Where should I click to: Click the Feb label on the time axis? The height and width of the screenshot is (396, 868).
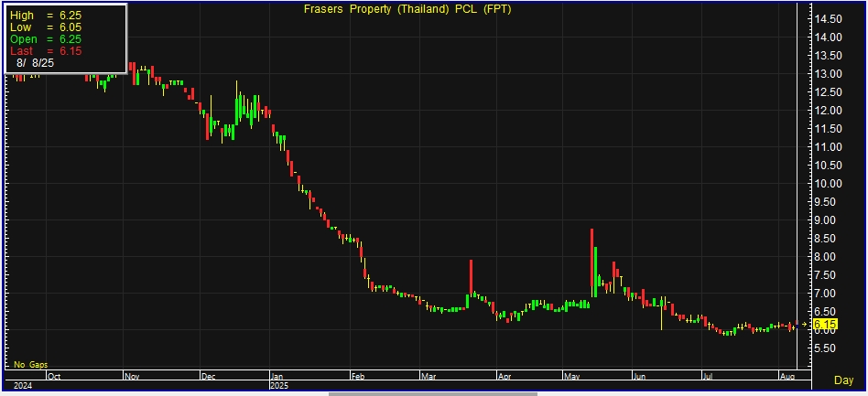pos(358,377)
